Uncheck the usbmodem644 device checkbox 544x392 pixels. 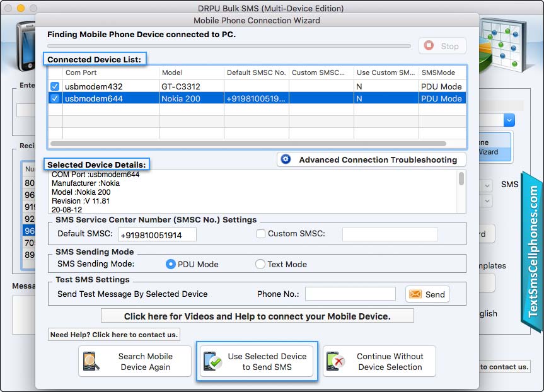pyautogui.click(x=55, y=98)
